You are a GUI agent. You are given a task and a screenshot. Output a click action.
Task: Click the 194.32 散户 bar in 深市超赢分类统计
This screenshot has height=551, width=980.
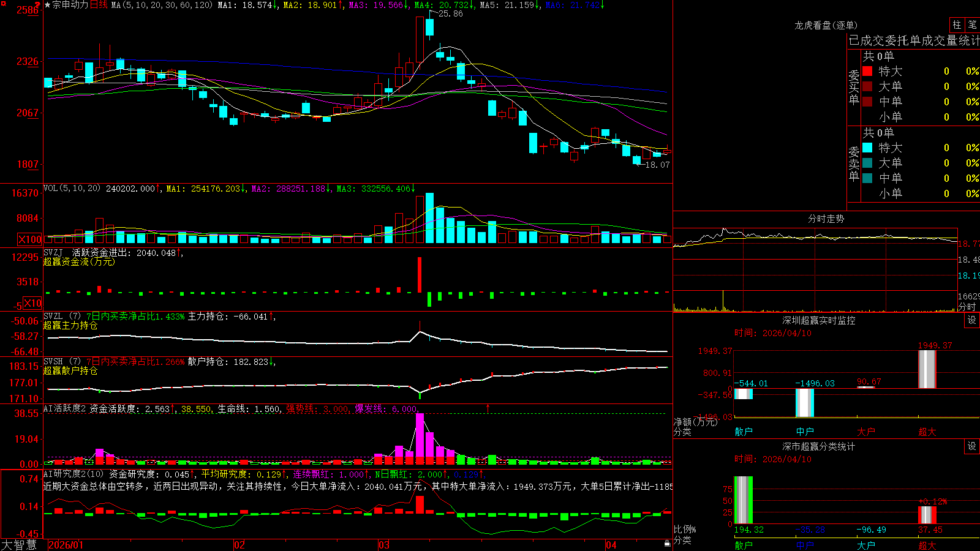point(744,500)
